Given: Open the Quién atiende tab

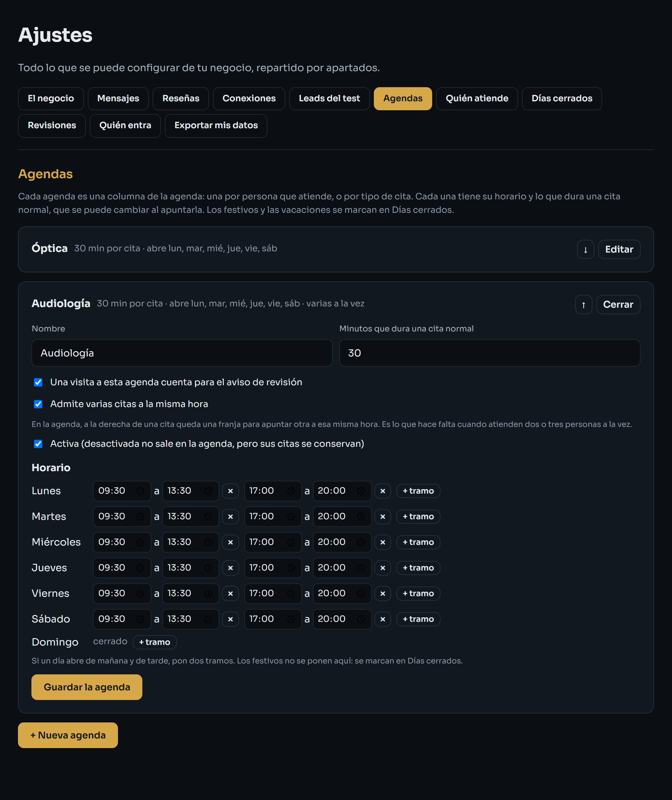Looking at the screenshot, I should click(476, 99).
